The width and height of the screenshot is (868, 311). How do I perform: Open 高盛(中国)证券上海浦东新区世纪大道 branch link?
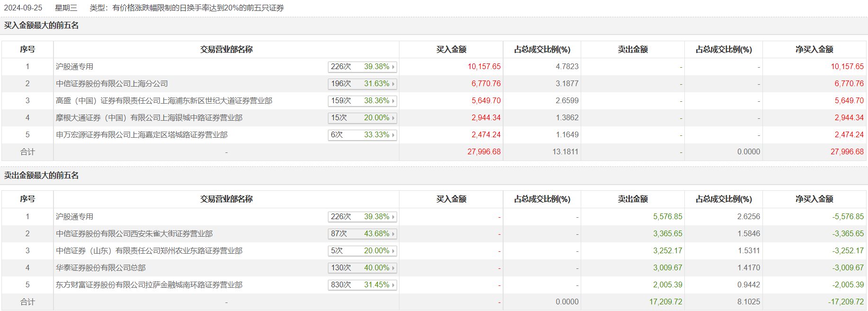coord(164,101)
